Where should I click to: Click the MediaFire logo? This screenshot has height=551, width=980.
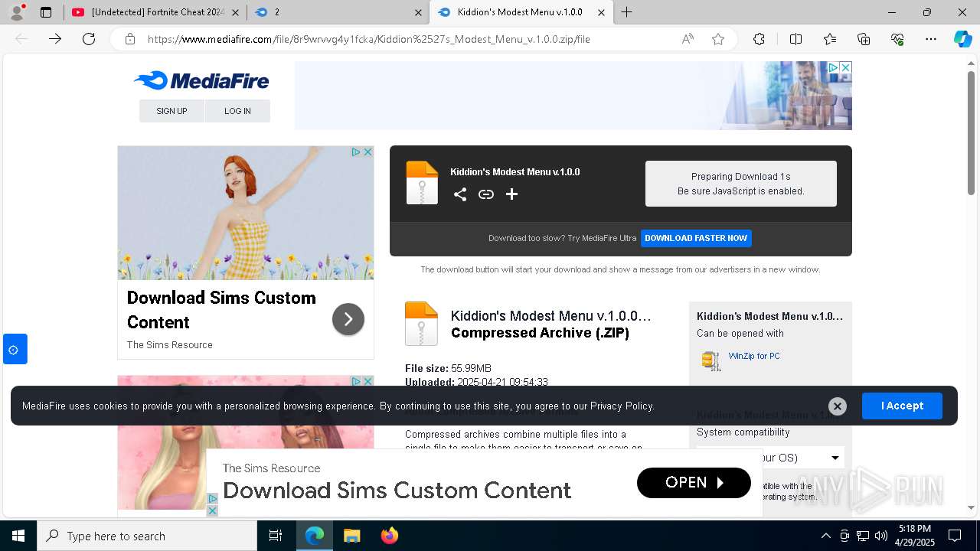coord(201,80)
